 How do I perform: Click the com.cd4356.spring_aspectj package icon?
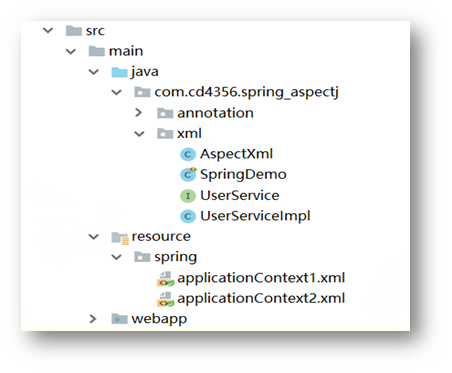point(142,92)
